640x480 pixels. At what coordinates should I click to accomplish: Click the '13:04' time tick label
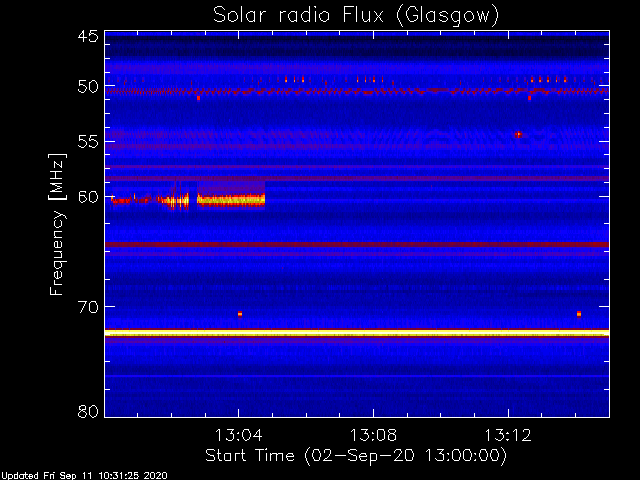(x=238, y=435)
